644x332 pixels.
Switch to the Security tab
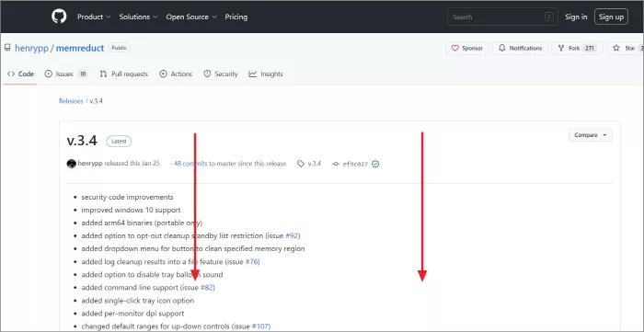point(221,74)
